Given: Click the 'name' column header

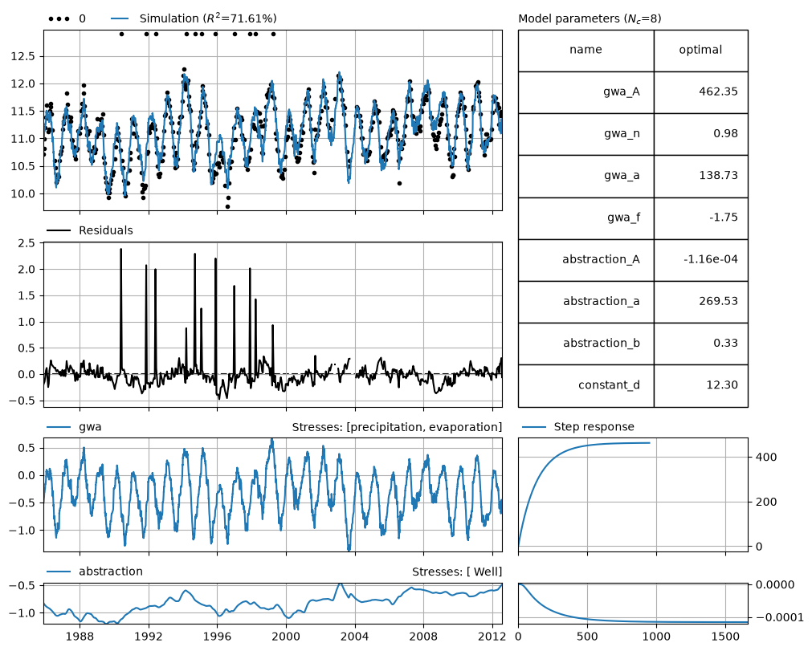Looking at the screenshot, I should pos(586,51).
